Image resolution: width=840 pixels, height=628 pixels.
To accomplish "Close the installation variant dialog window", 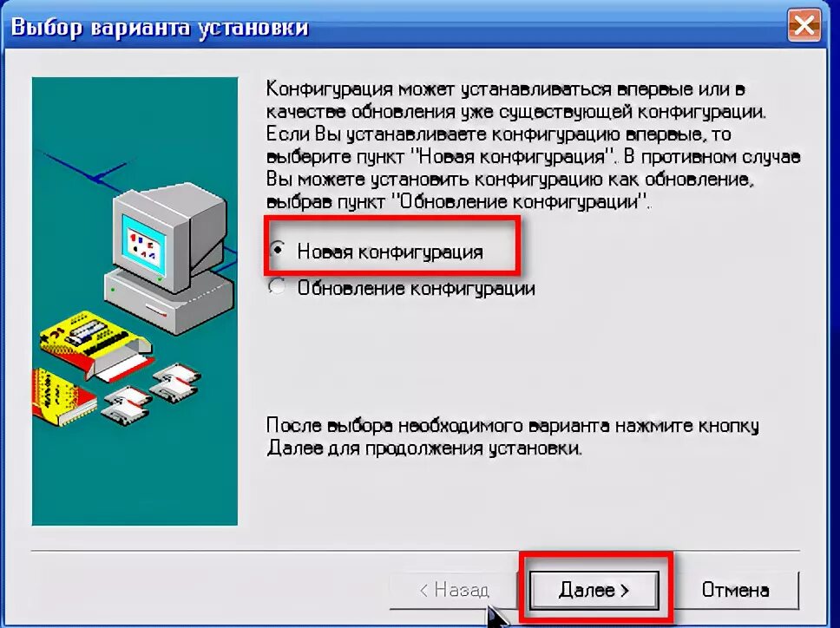I will (x=804, y=24).
